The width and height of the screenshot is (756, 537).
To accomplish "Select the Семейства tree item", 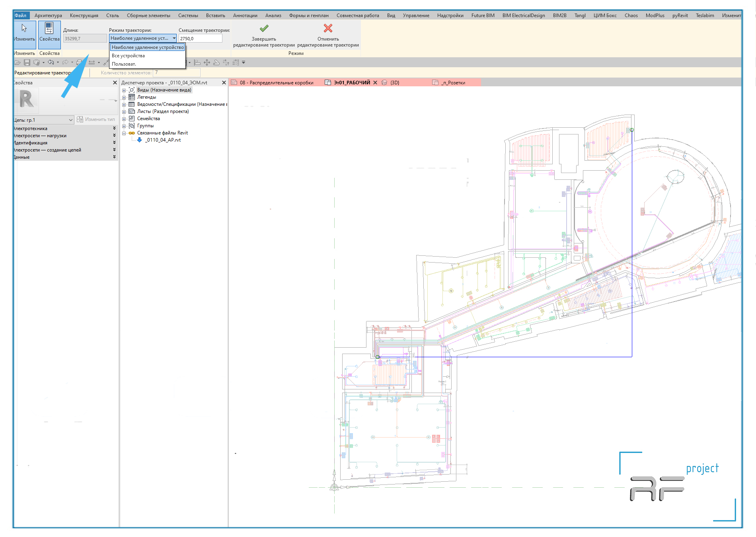I will tap(148, 119).
